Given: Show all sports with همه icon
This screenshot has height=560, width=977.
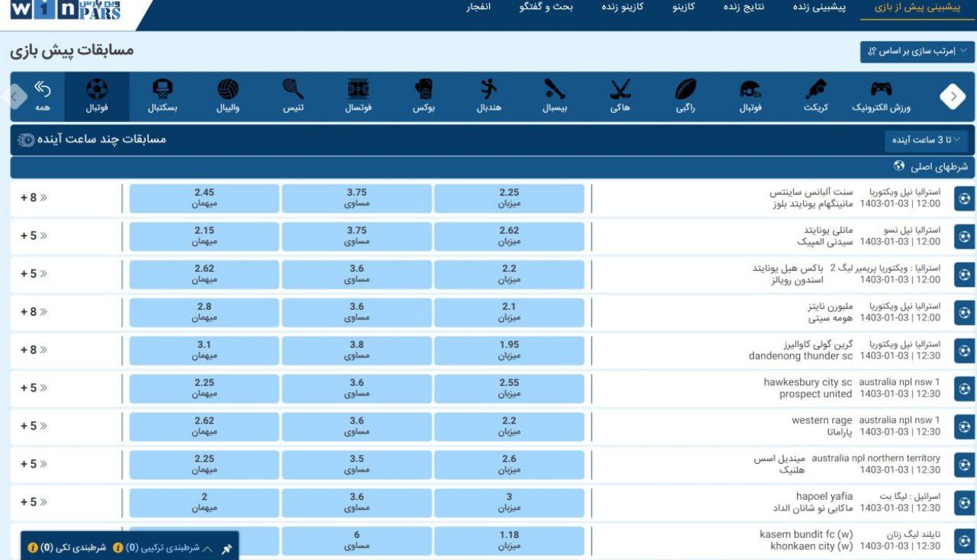Looking at the screenshot, I should point(43,90).
